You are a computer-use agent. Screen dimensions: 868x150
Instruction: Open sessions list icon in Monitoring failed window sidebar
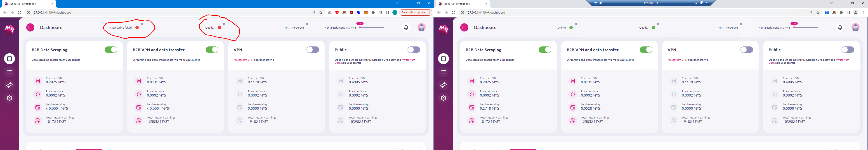click(9, 72)
